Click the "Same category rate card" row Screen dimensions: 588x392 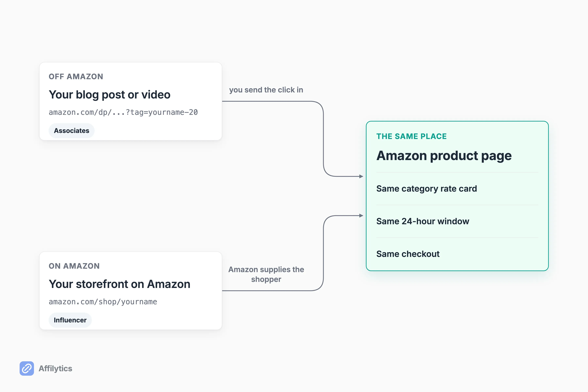(457, 188)
